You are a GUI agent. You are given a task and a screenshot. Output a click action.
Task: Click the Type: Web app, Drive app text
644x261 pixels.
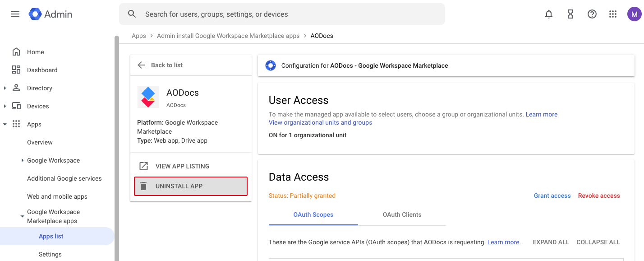[172, 140]
